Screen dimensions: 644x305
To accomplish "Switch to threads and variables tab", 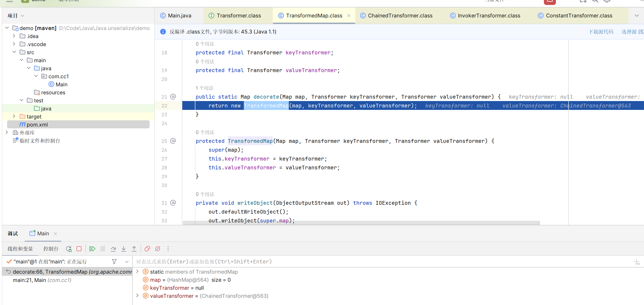I will (x=20, y=249).
